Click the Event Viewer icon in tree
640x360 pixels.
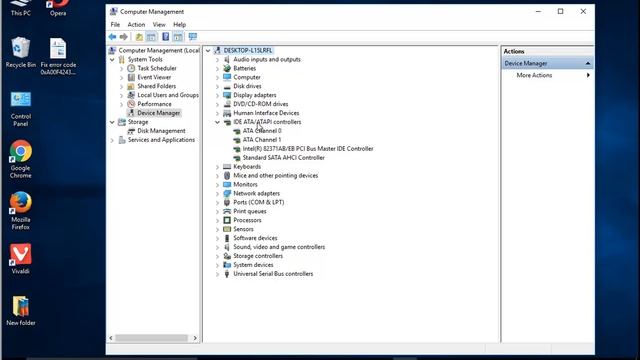[x=131, y=77]
